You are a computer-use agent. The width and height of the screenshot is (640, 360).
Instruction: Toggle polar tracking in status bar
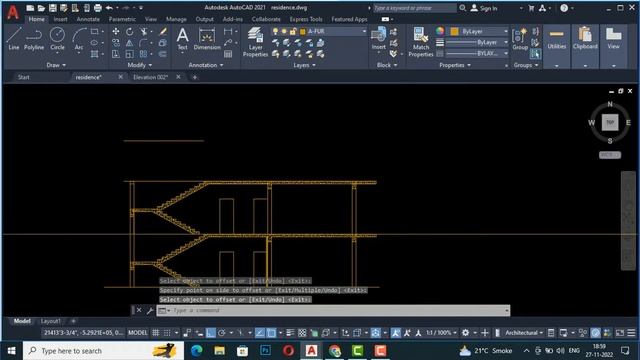pyautogui.click(x=222, y=333)
